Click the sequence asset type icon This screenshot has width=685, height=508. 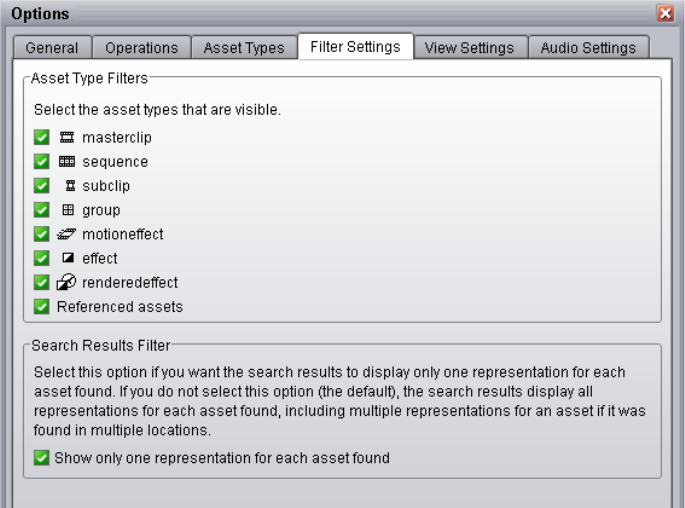pos(66,162)
